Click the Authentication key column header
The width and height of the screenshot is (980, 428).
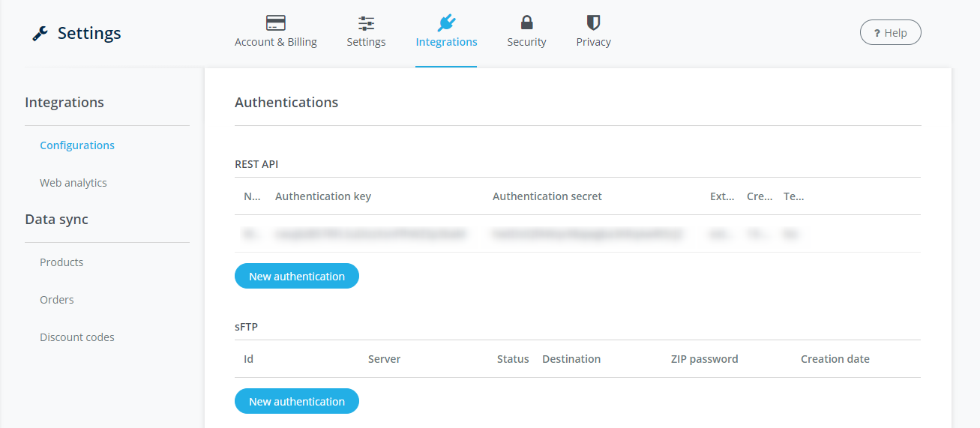click(x=323, y=196)
